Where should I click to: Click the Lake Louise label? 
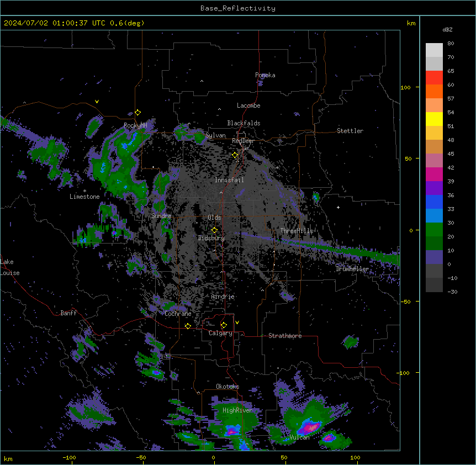tap(10, 267)
